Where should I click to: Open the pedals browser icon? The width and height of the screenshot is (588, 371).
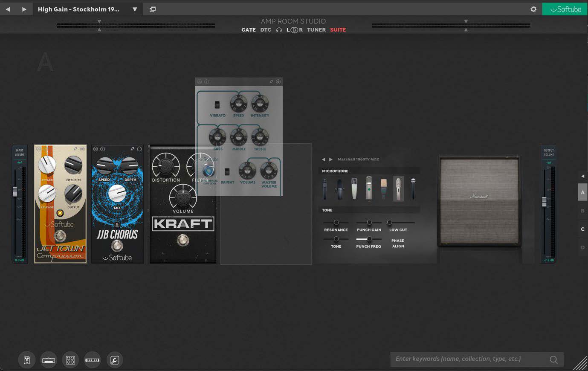(x=27, y=360)
